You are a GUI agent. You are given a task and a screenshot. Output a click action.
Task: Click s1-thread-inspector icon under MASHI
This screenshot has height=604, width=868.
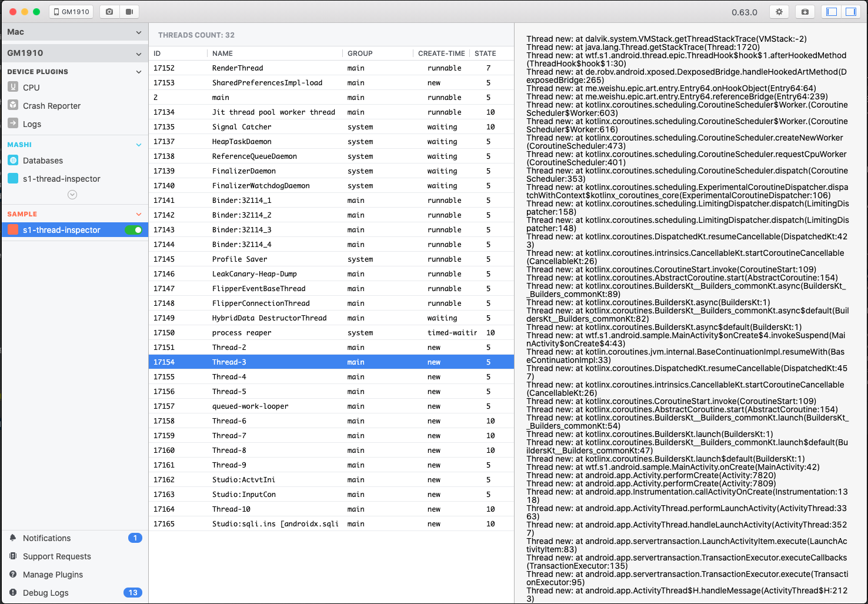tap(13, 178)
